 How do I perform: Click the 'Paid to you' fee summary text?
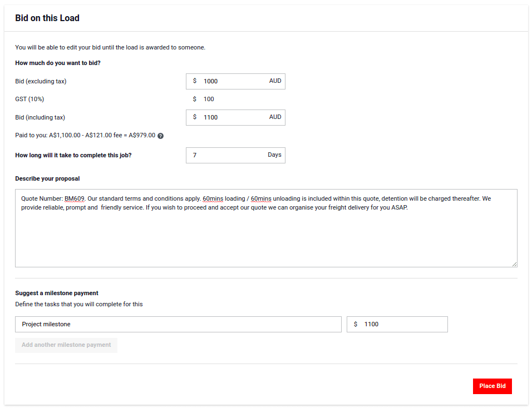[85, 136]
